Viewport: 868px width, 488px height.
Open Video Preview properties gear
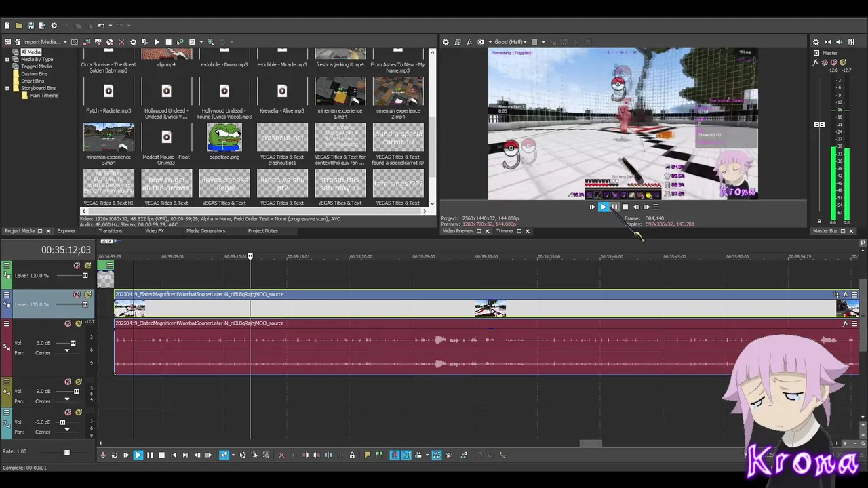click(446, 42)
